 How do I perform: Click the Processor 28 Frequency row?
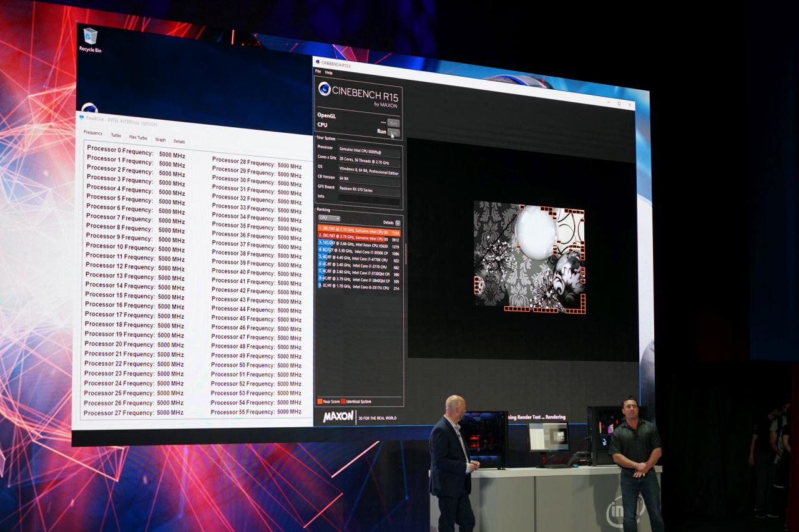pos(257,163)
